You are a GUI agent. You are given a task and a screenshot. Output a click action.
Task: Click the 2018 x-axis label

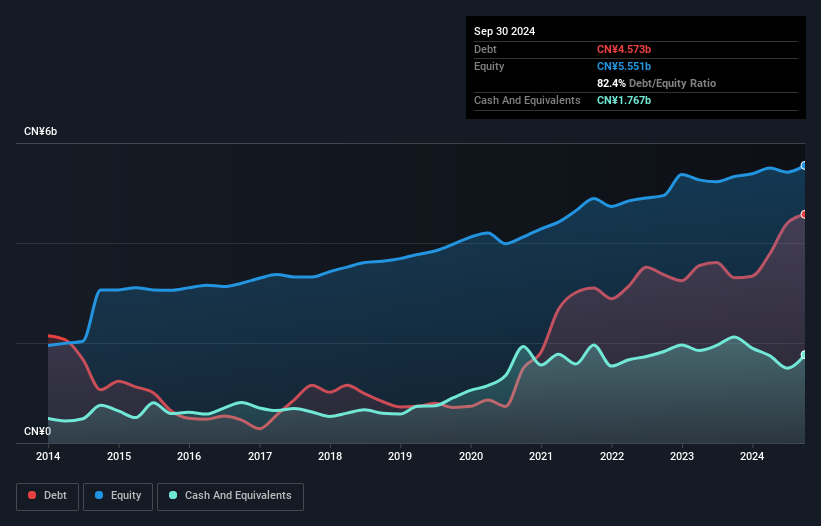coord(330,456)
